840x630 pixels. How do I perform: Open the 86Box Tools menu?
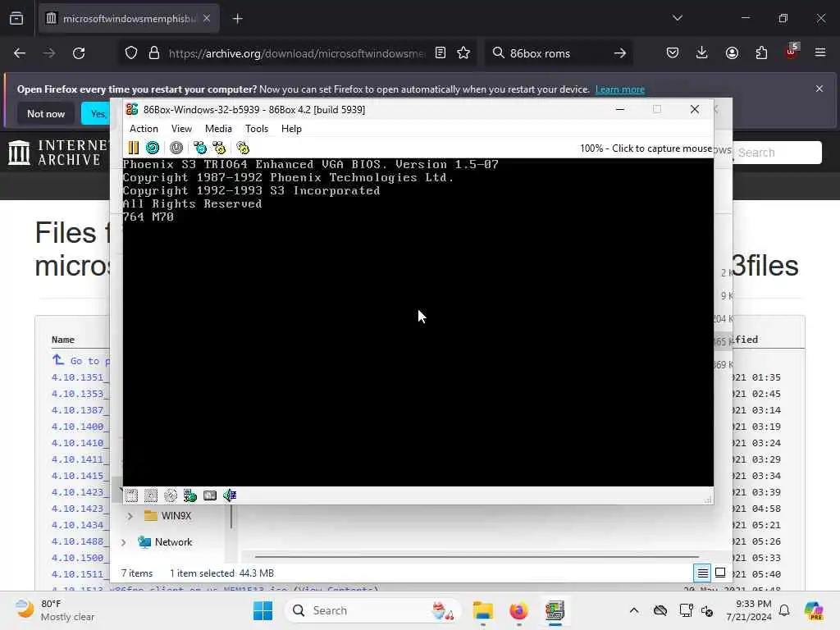pyautogui.click(x=257, y=129)
